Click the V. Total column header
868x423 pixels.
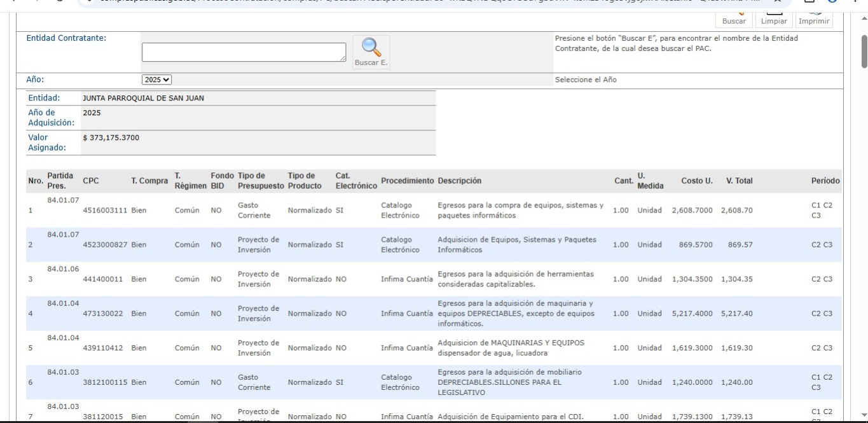click(x=739, y=181)
